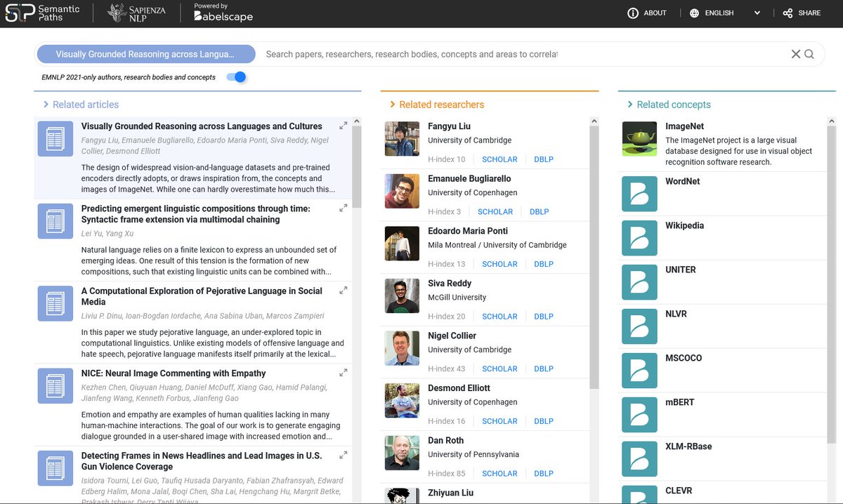The height and width of the screenshot is (504, 843).
Task: Open Emanuele Bugliarello's DBLP link
Action: click(x=540, y=211)
